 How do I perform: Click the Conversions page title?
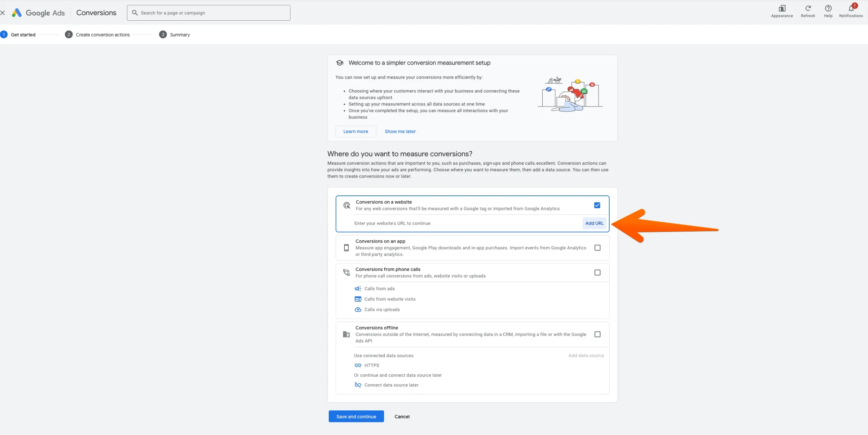coord(96,13)
